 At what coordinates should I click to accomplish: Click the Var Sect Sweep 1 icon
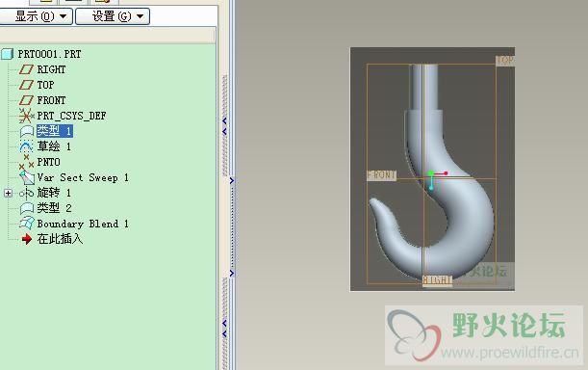click(27, 177)
